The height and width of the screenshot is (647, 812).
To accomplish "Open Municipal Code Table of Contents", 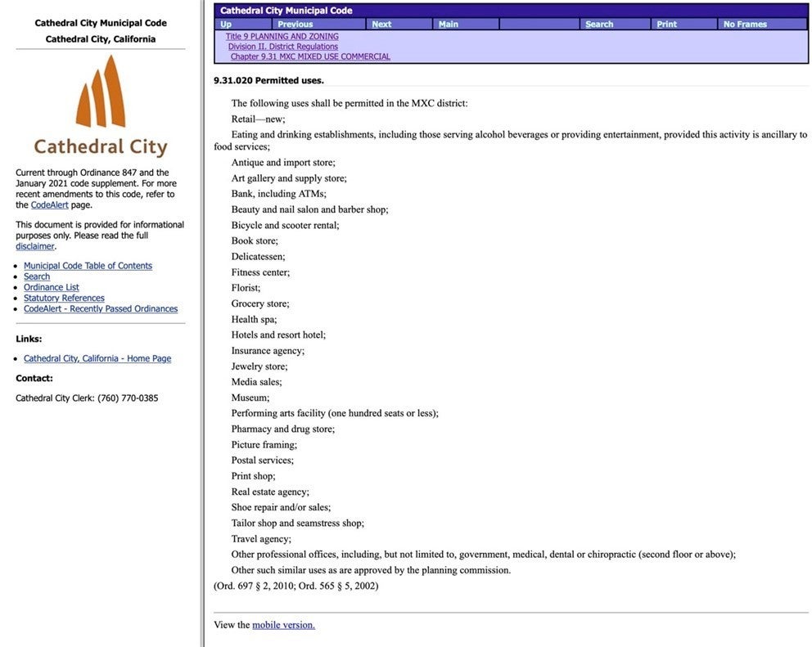I will pos(88,266).
